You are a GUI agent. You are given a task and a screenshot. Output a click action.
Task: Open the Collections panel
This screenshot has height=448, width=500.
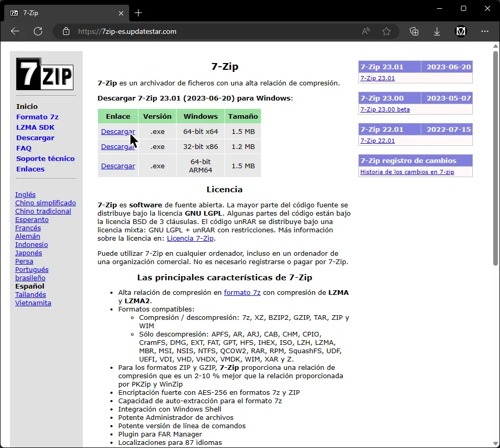tap(414, 31)
